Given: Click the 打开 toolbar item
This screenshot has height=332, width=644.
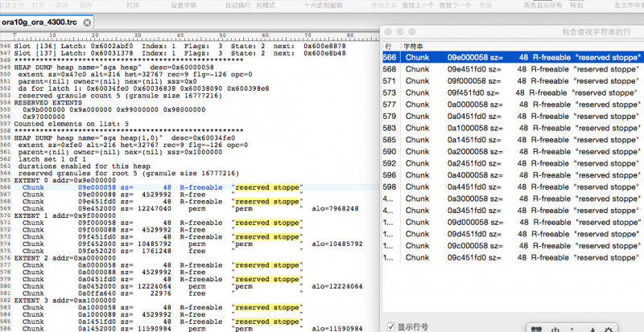Looking at the screenshot, I should pyautogui.click(x=38, y=6).
